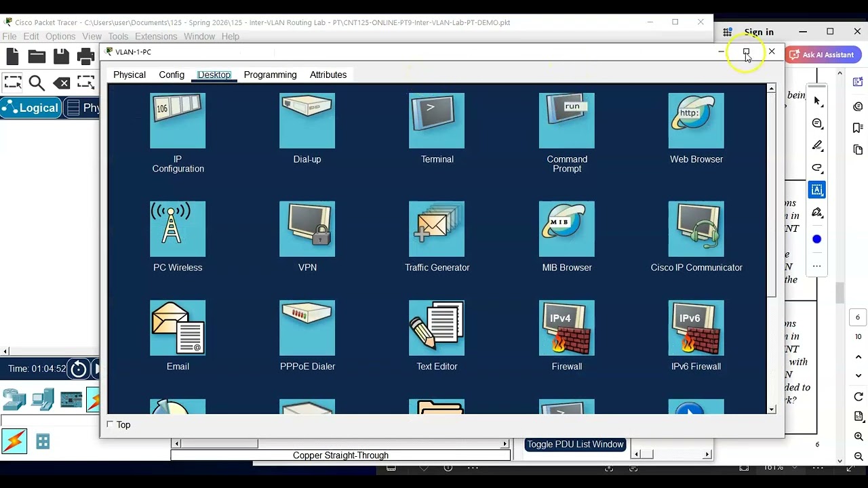Viewport: 868px width, 488px height.
Task: Select the Desktop tab
Action: tap(214, 75)
